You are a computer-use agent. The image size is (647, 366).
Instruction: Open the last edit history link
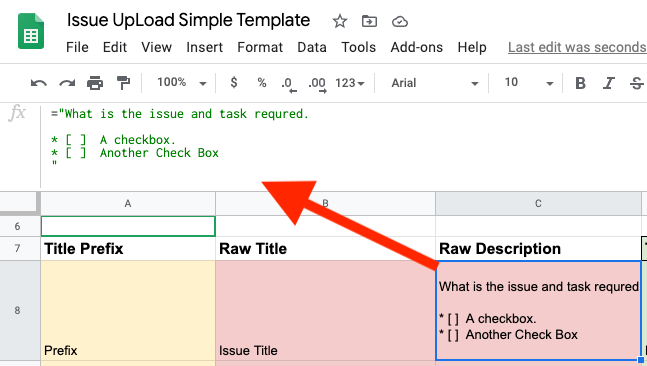[x=577, y=47]
